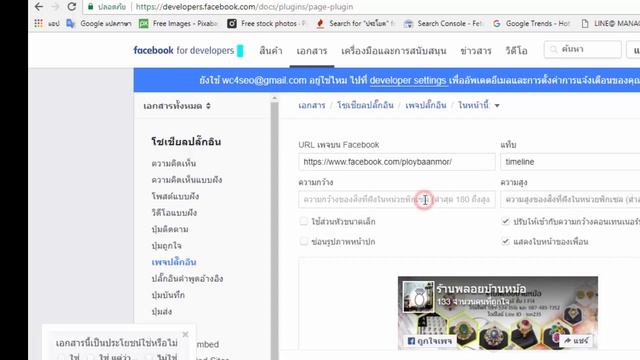Expand the 'เอกสารทั้งหมด' dropdown in sidebar
The width and height of the screenshot is (640, 360).
point(177,106)
